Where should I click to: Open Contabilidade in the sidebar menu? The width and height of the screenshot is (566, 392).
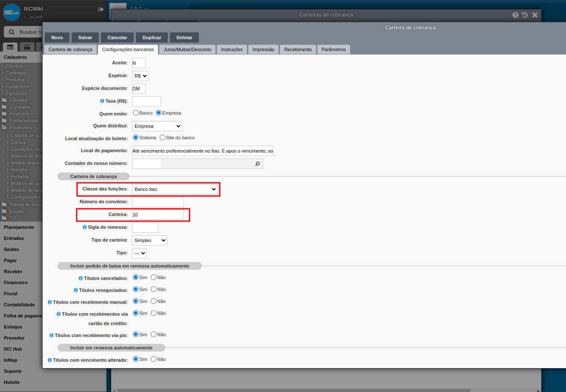click(x=19, y=305)
